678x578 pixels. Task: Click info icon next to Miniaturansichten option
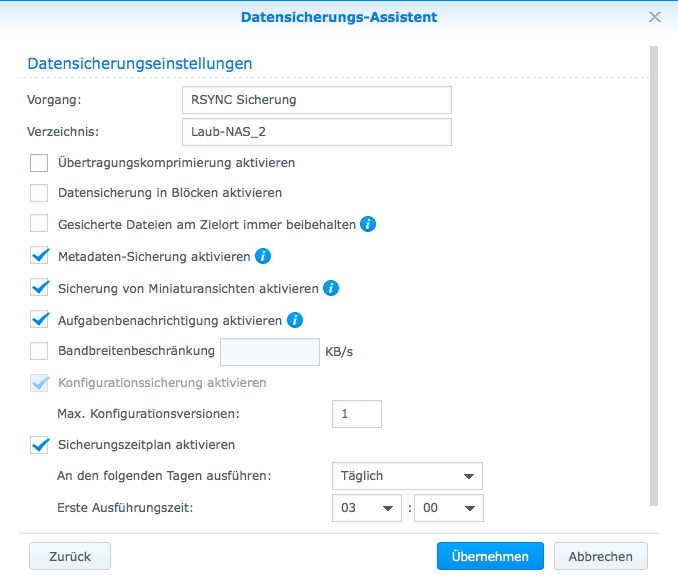pyautogui.click(x=331, y=288)
